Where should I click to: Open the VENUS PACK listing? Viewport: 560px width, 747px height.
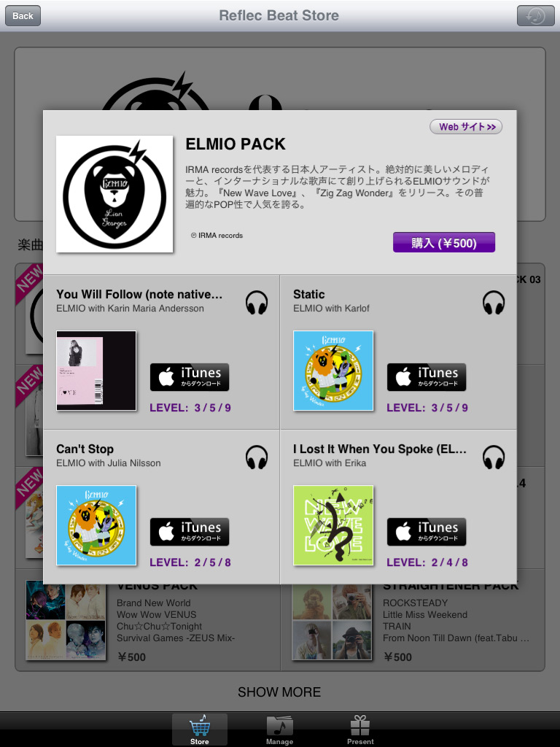pyautogui.click(x=147, y=622)
